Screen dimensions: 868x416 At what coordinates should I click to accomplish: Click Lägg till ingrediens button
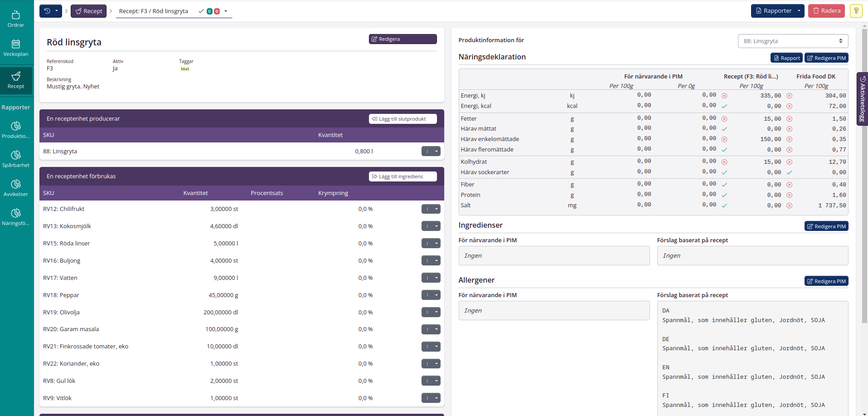(402, 176)
